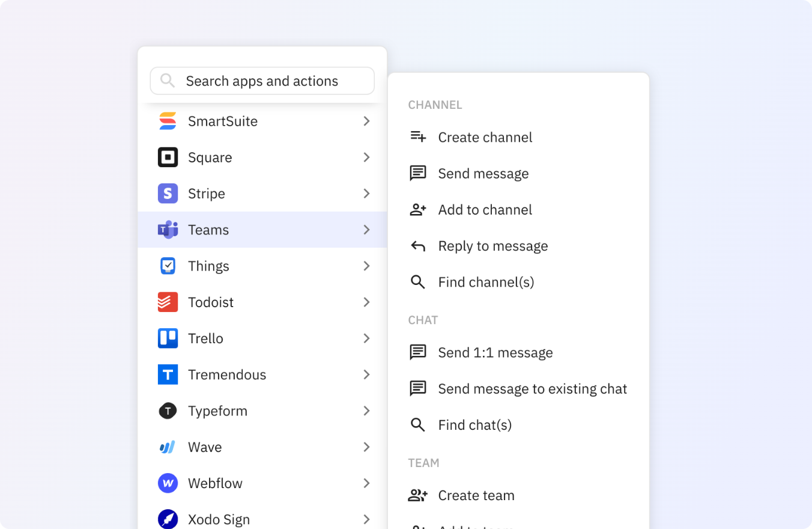Click the Reply to message arrow icon
Image resolution: width=812 pixels, height=529 pixels.
tap(418, 246)
